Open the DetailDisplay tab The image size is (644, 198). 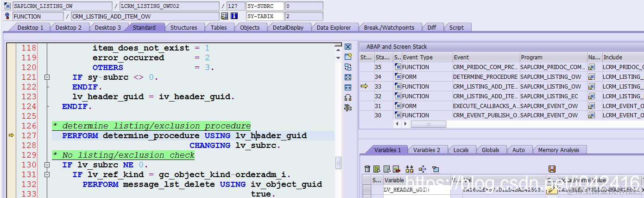click(x=288, y=27)
